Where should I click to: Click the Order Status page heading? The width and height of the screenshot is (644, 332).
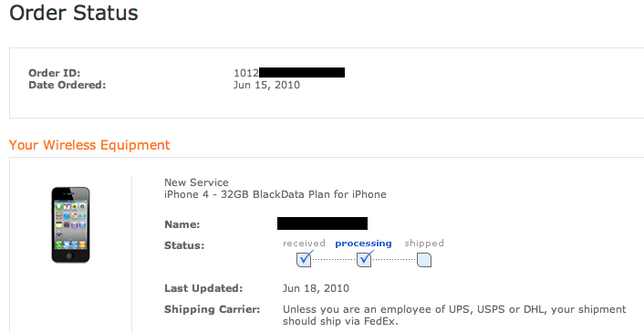coord(74,13)
